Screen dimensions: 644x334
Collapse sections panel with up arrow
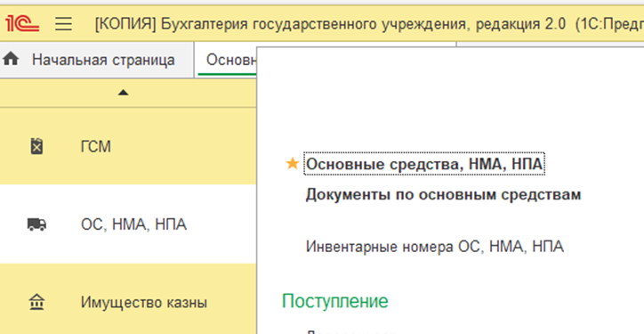(124, 93)
